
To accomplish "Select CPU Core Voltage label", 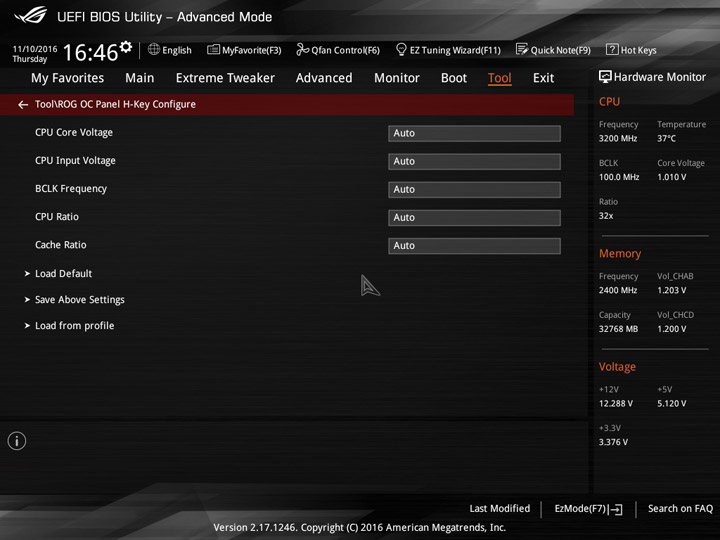I will (x=74, y=132).
